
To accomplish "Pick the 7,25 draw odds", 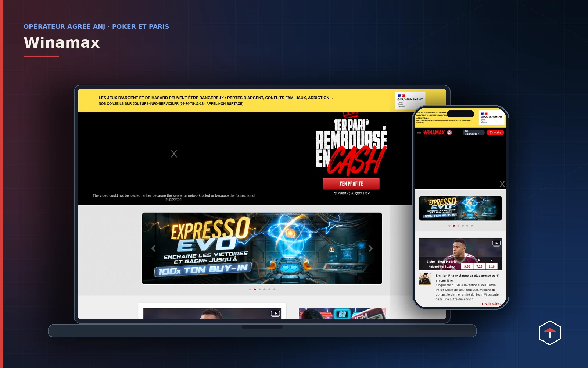I will pyautogui.click(x=479, y=266).
